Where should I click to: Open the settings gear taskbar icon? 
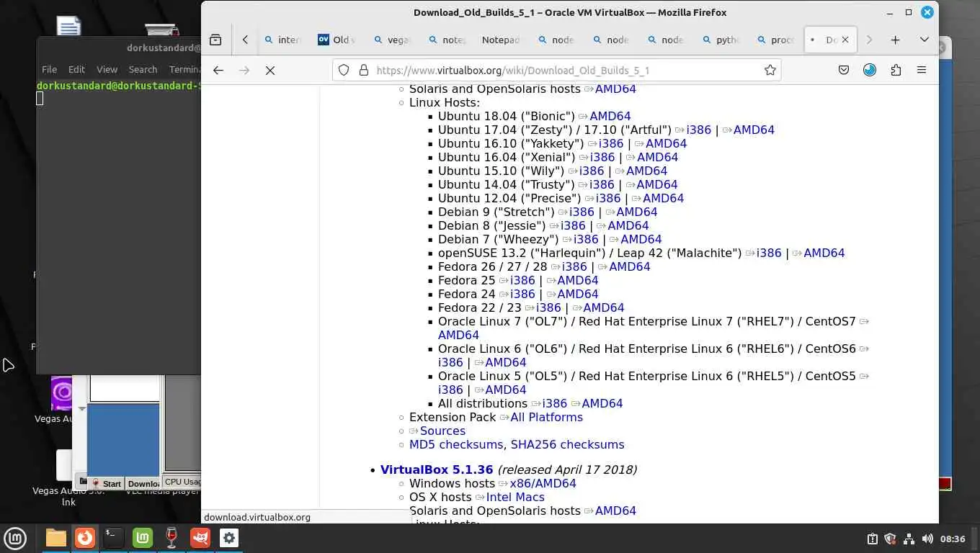click(x=229, y=538)
